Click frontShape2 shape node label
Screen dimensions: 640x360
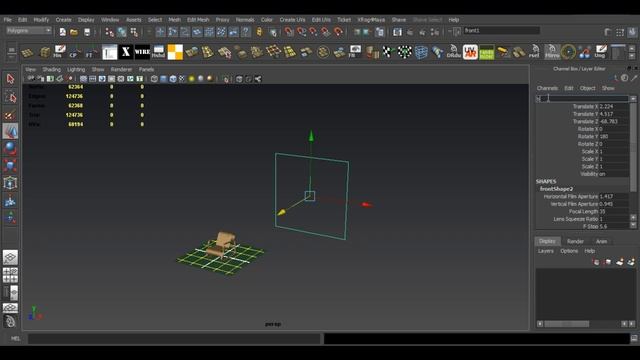(556, 189)
